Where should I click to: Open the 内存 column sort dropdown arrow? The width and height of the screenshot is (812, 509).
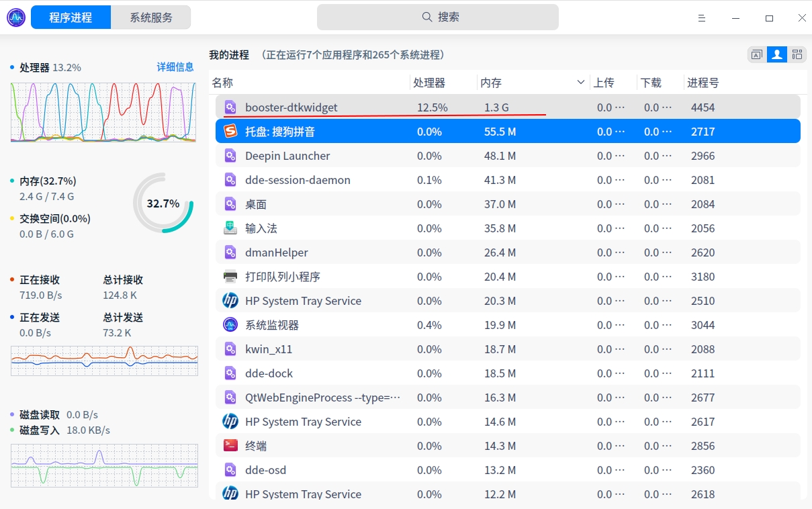pos(582,82)
